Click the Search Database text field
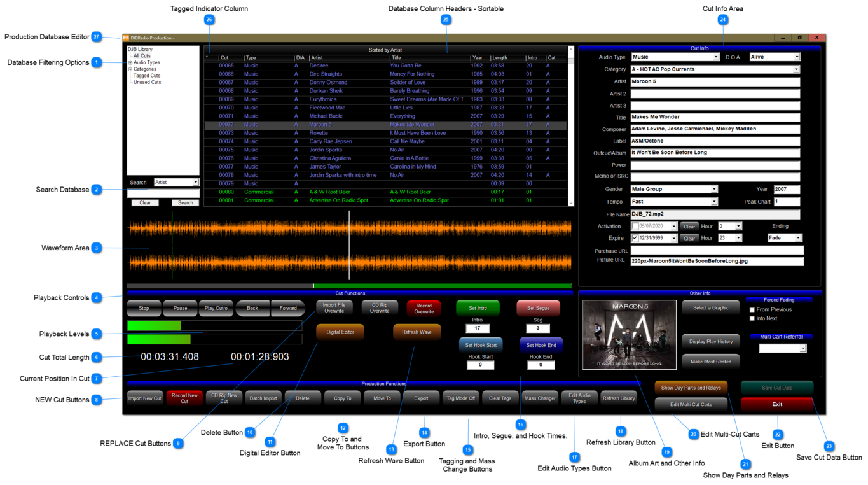868x485 pixels. coord(163,193)
